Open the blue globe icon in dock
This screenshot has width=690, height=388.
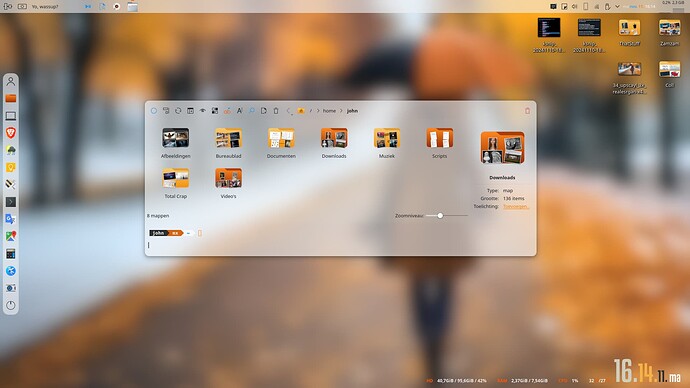(11, 271)
